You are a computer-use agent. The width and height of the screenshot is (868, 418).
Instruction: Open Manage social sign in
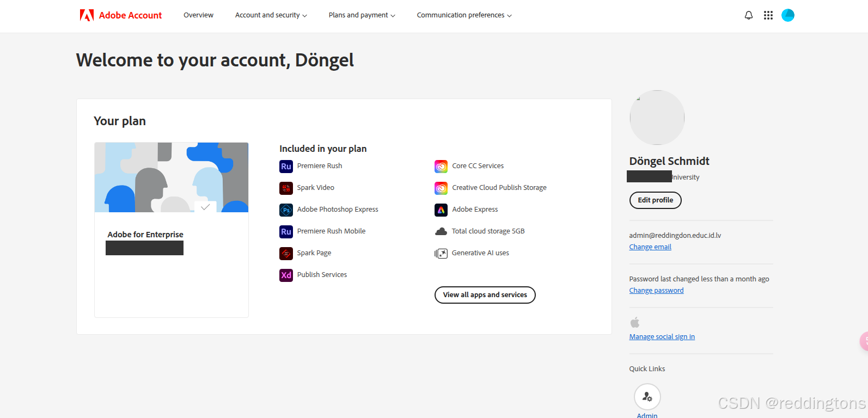(x=662, y=337)
